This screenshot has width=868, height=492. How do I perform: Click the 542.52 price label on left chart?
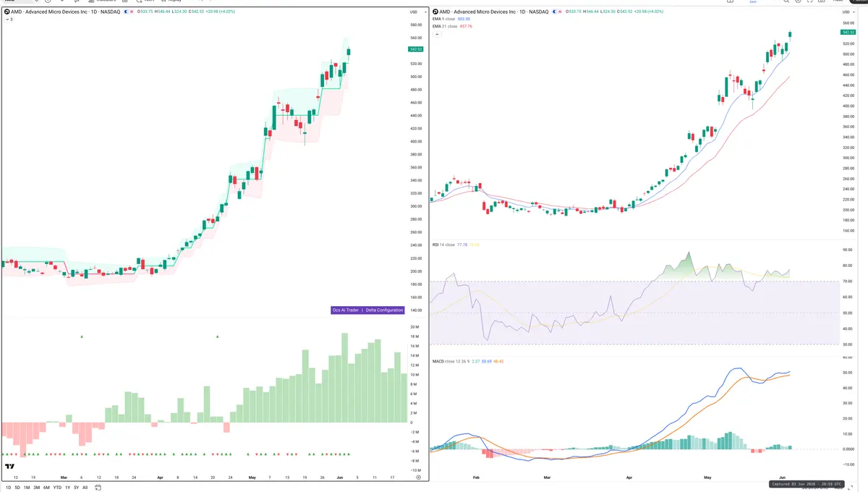point(416,49)
